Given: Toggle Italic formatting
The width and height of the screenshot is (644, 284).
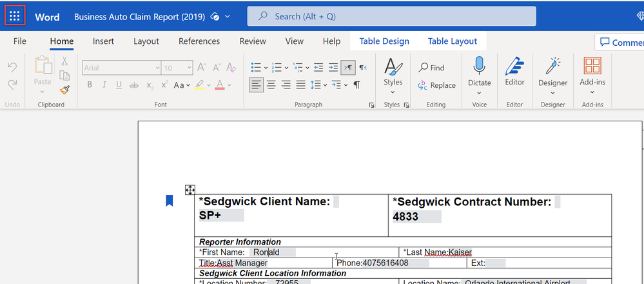Looking at the screenshot, I should (x=104, y=85).
